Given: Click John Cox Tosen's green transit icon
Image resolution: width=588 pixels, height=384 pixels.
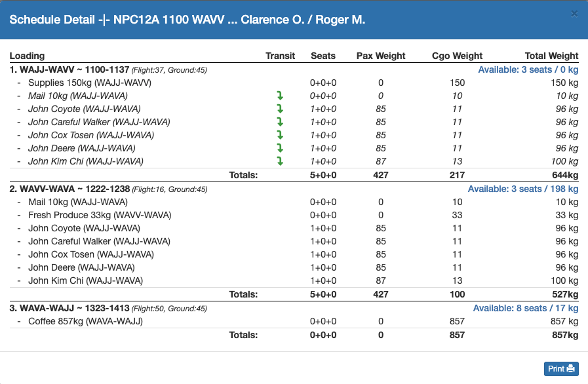Looking at the screenshot, I should [280, 136].
